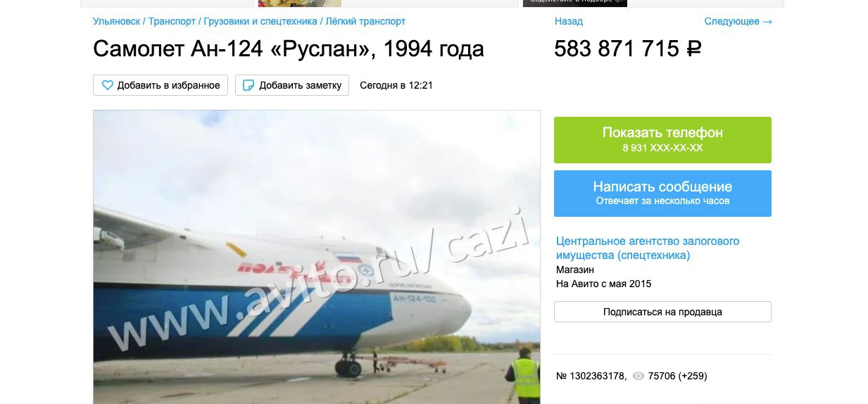
Task: Click the ruble sign next to the price
Action: (x=694, y=49)
